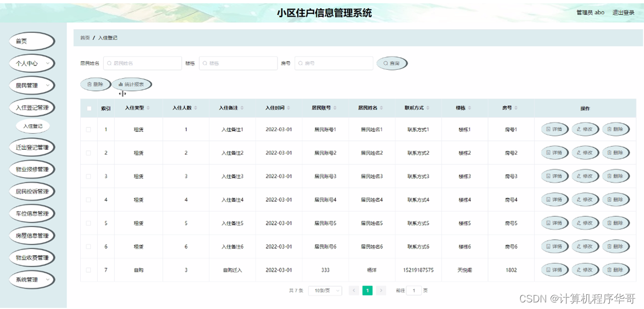Sort by the 入住时间 column arrows
This screenshot has width=644, height=309.
288,108
